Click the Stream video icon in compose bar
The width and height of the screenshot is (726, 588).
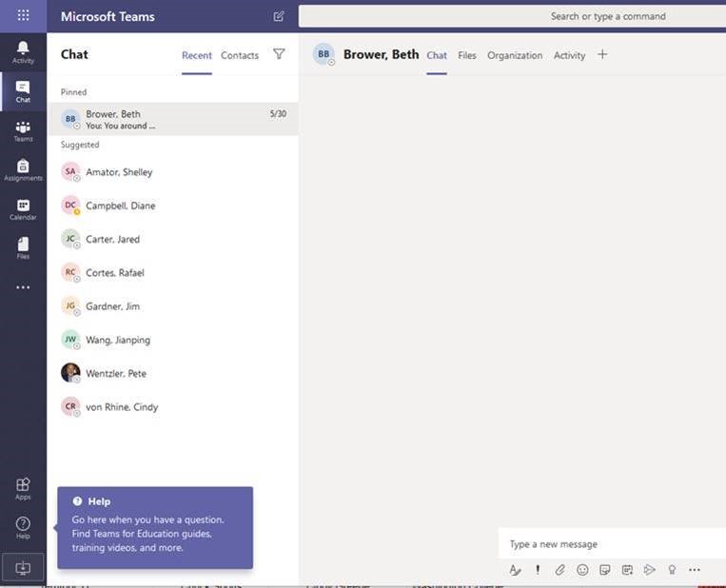pyautogui.click(x=650, y=570)
